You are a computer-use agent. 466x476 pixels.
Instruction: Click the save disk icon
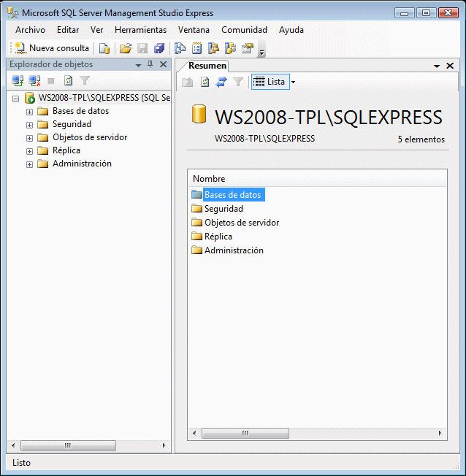[142, 48]
